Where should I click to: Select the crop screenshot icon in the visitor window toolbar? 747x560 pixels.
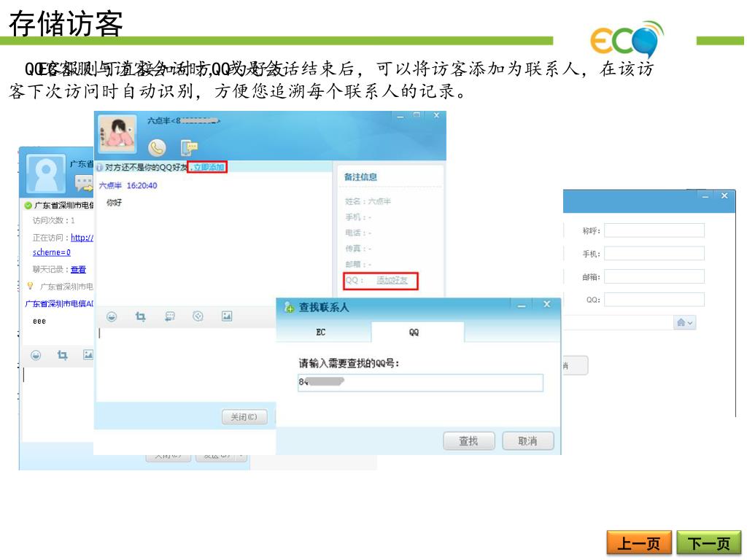(63, 355)
